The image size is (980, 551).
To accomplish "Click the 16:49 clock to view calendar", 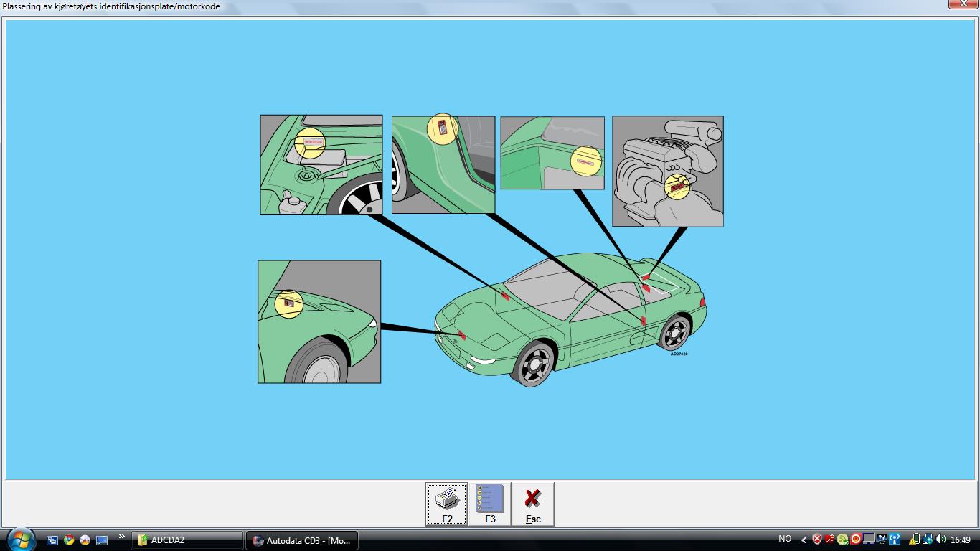I will 959,539.
